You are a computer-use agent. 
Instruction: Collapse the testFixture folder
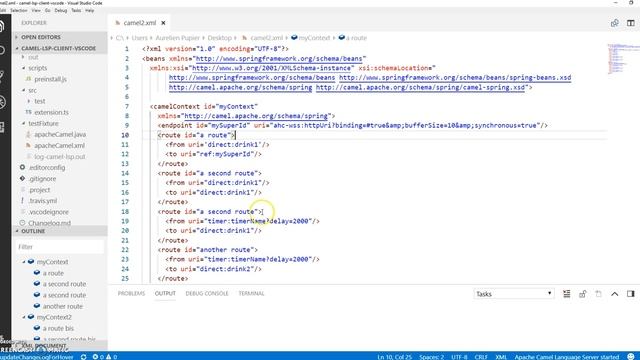pos(23,123)
